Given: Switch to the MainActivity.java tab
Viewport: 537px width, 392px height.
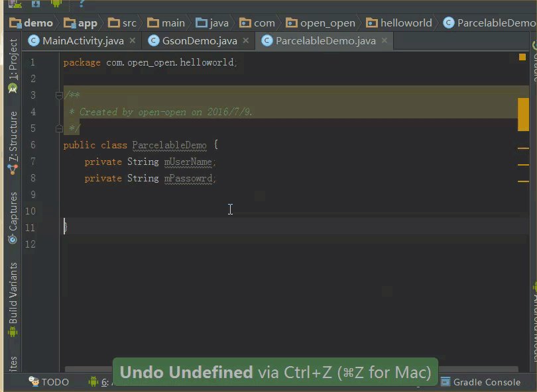Looking at the screenshot, I should (x=84, y=40).
